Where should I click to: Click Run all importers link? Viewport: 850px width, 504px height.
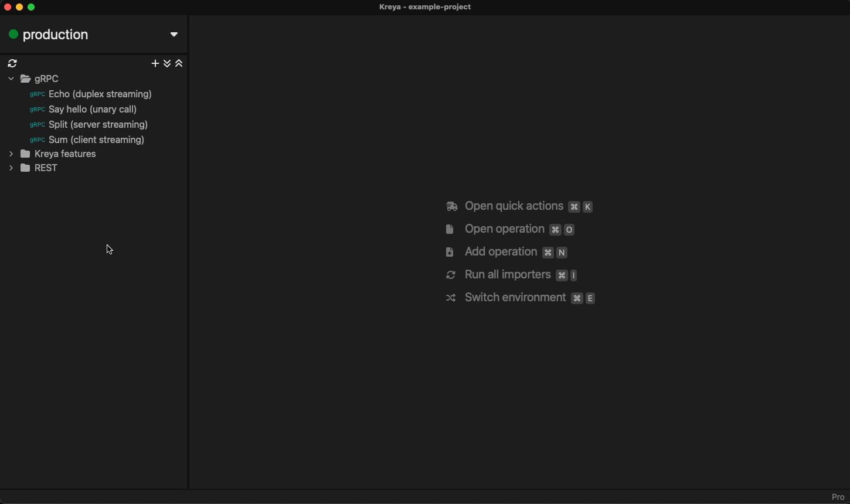pyautogui.click(x=507, y=275)
